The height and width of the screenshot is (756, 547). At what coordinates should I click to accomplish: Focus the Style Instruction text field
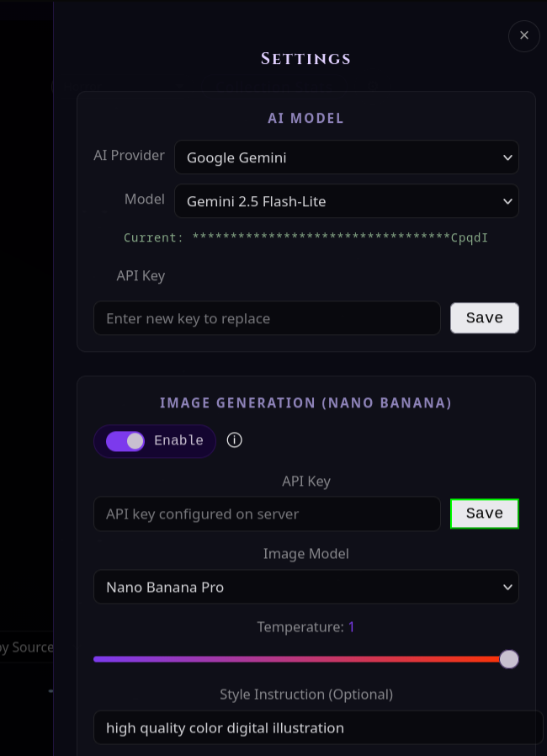point(318,727)
